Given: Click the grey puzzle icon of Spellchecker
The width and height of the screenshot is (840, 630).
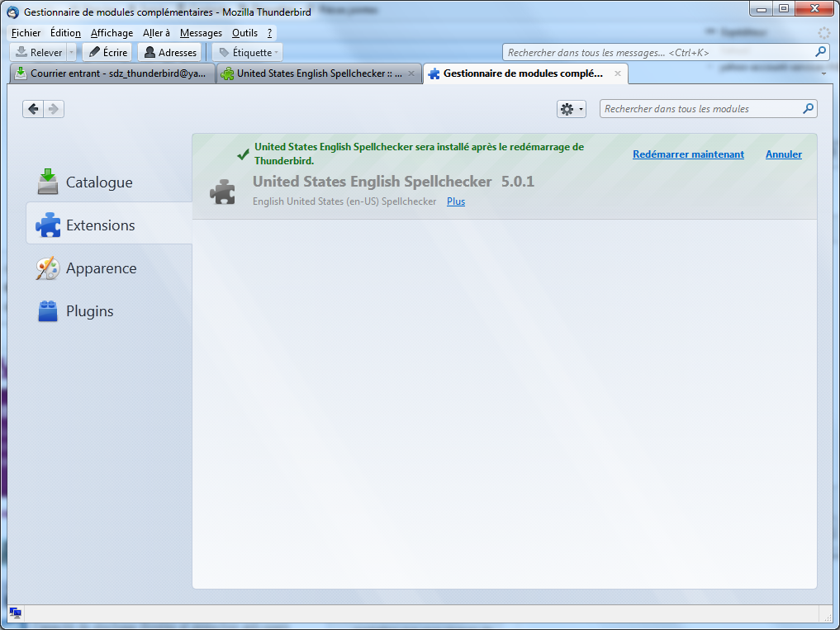Looking at the screenshot, I should (222, 192).
